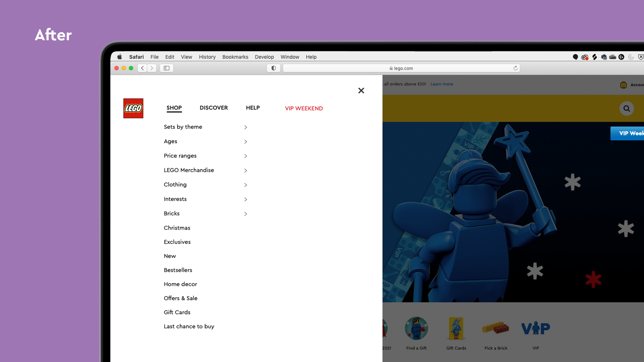Open the Window menu
644x362 pixels.
click(x=290, y=57)
